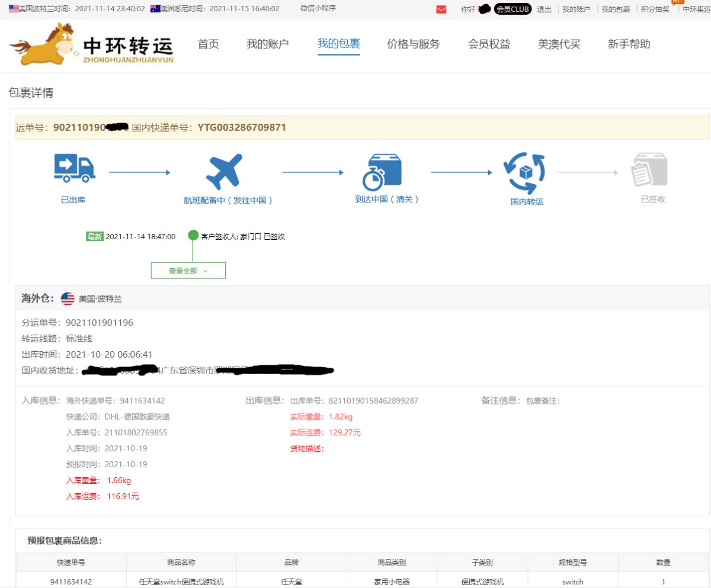Image resolution: width=711 pixels, height=588 pixels.
Task: Click the green tracking status dot
Action: click(x=193, y=235)
